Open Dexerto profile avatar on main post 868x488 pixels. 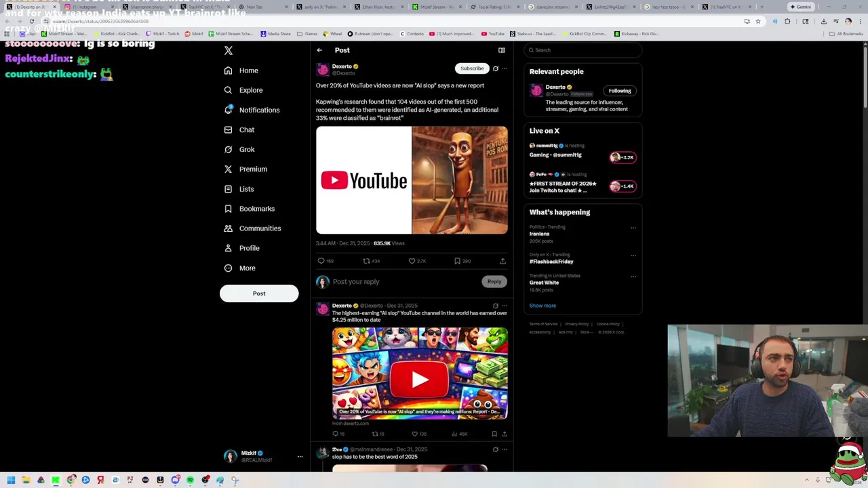[x=323, y=69]
